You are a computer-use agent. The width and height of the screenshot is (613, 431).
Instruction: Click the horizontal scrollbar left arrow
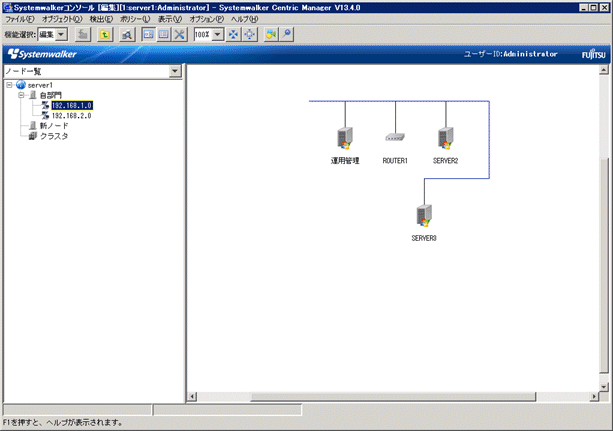tap(192, 397)
